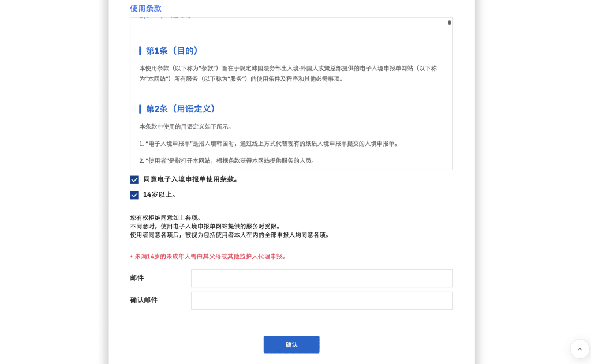Toggle the 同意电子入境申报单使用条款 checkbox
Screen dimensions: 591x364
click(134, 180)
